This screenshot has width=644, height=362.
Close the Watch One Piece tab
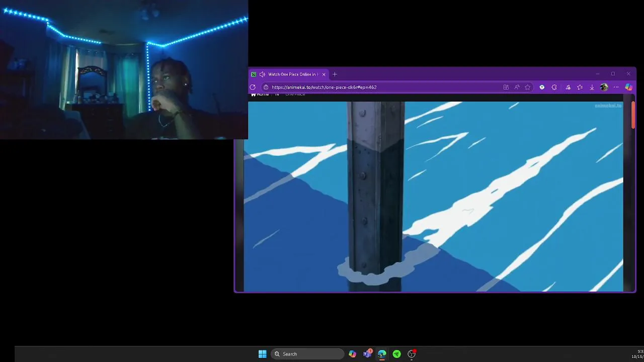324,74
